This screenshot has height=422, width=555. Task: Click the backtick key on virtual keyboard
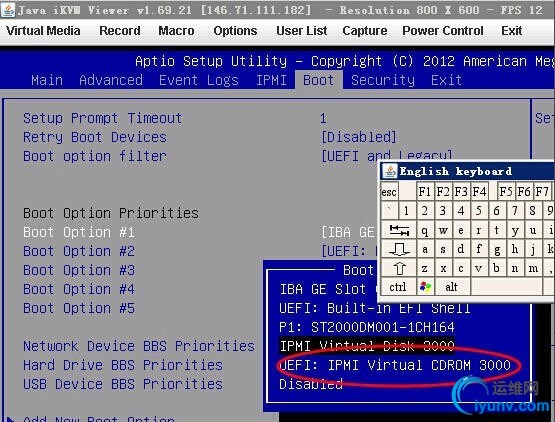point(389,211)
